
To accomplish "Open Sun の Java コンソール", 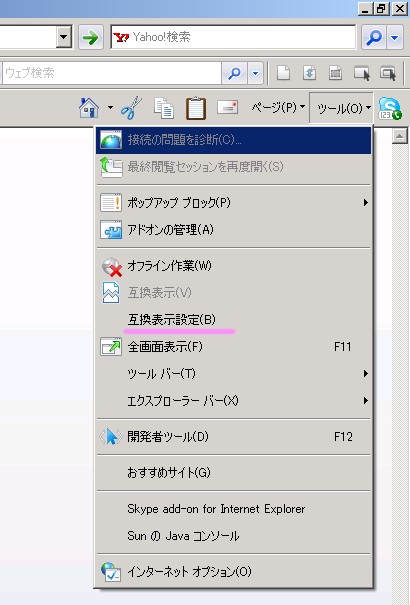I will (233, 536).
